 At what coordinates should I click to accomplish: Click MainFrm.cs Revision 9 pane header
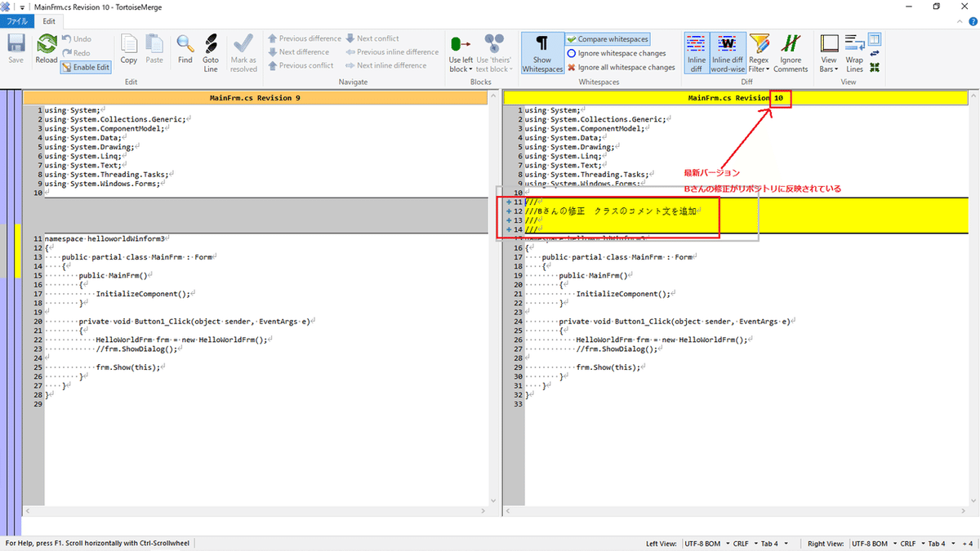point(255,98)
